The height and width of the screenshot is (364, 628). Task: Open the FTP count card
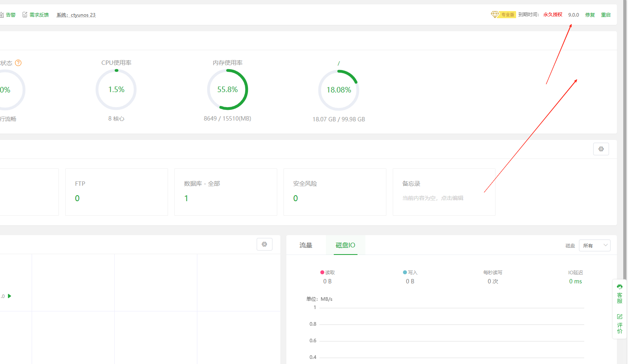click(x=117, y=192)
